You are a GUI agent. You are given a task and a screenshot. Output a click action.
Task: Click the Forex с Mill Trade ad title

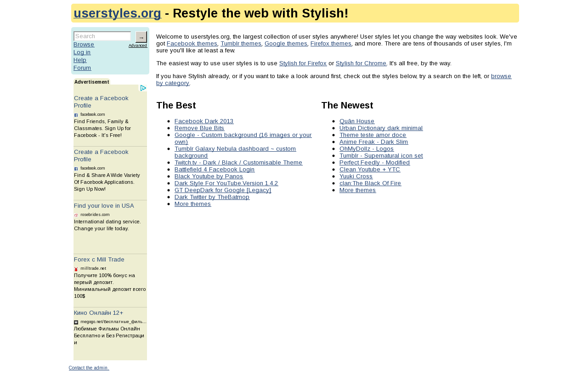99,260
